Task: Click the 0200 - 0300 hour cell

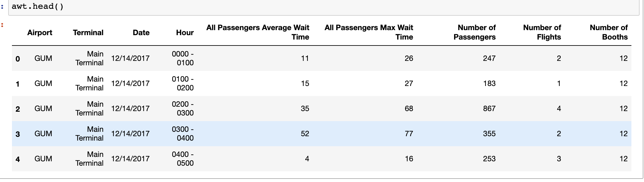Action: [183, 109]
